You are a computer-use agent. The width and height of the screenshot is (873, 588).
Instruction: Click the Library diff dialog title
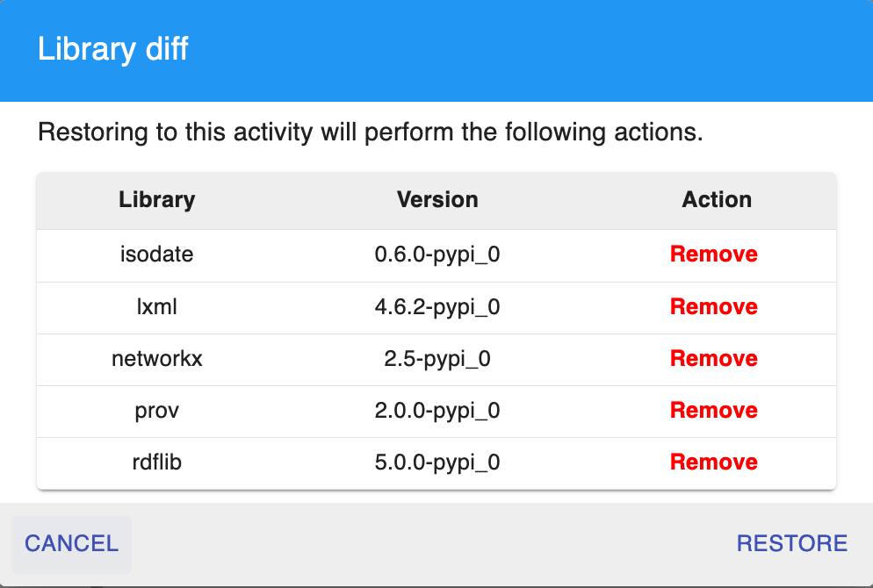(x=113, y=49)
